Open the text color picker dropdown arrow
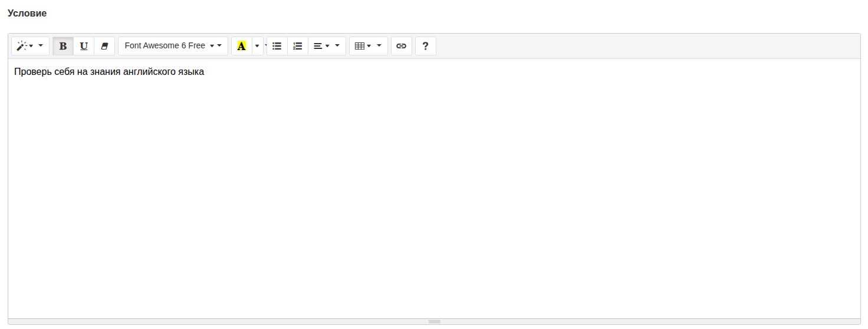 [258, 46]
